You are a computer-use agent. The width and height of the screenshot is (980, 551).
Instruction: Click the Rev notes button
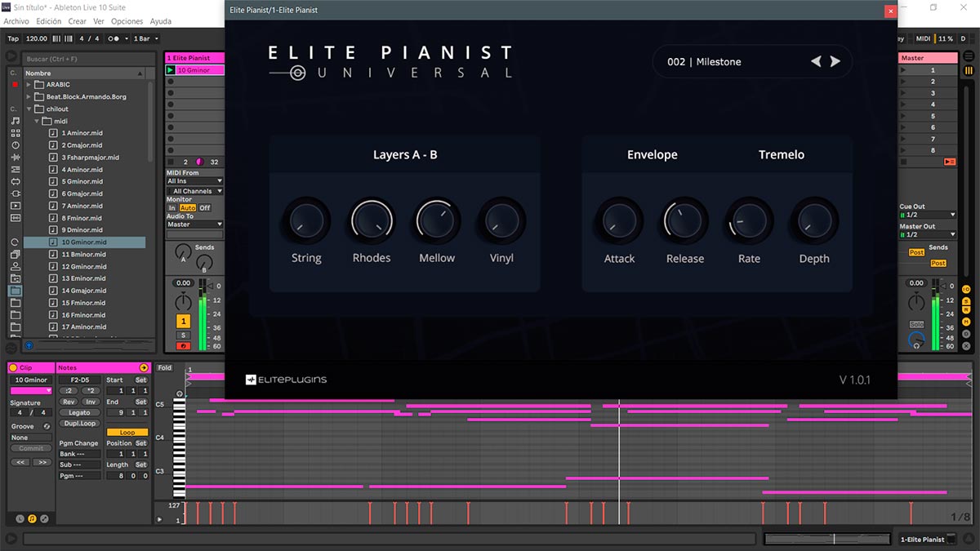[x=69, y=402]
